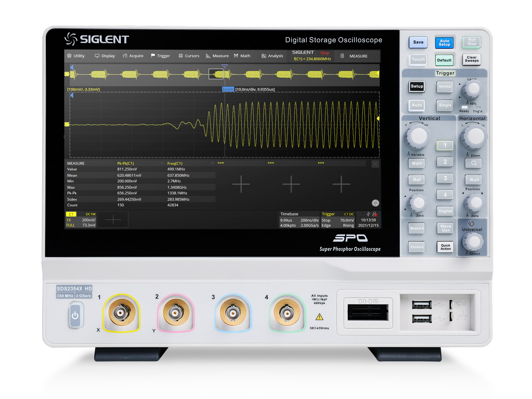The height and width of the screenshot is (399, 532).
Task: Open the Display menu
Action: click(105, 56)
